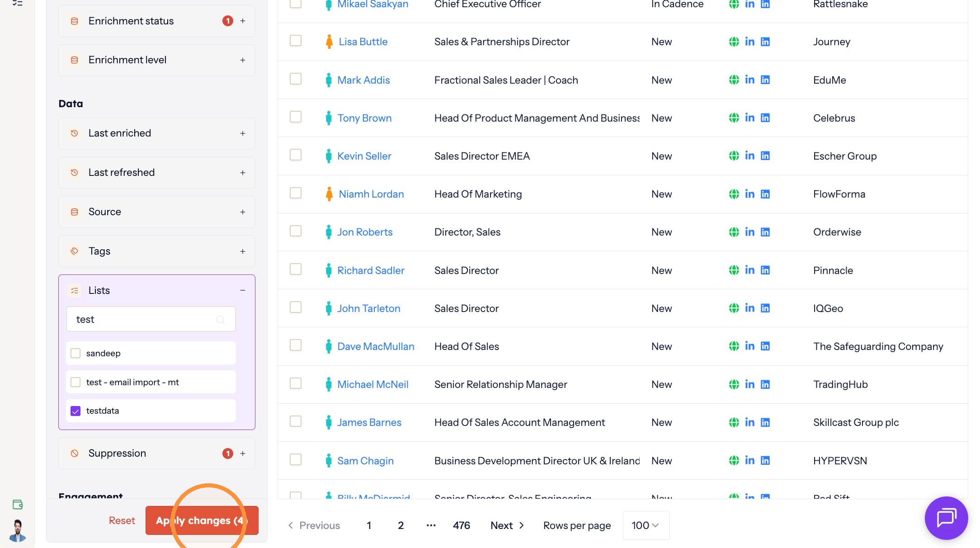Click the search icon in Lists filter
Viewport: 980px width, 548px height.
pyautogui.click(x=221, y=320)
